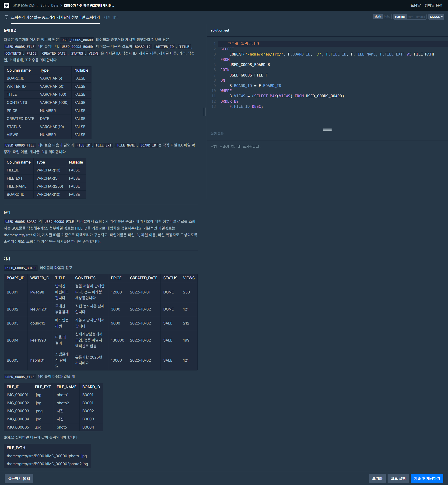448x485 pixels.
Task: Switch editor theme to dark
Action: point(378,17)
